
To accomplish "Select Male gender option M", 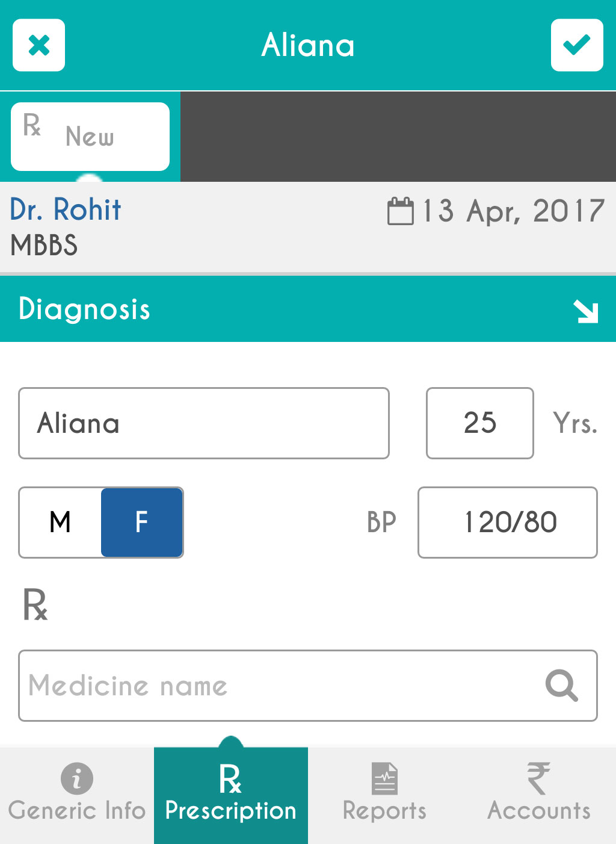I will (60, 522).
